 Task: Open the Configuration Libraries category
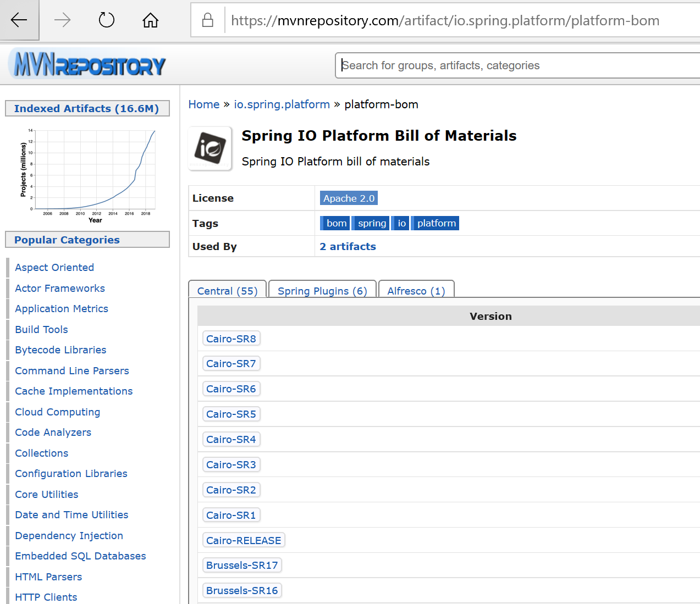71,473
